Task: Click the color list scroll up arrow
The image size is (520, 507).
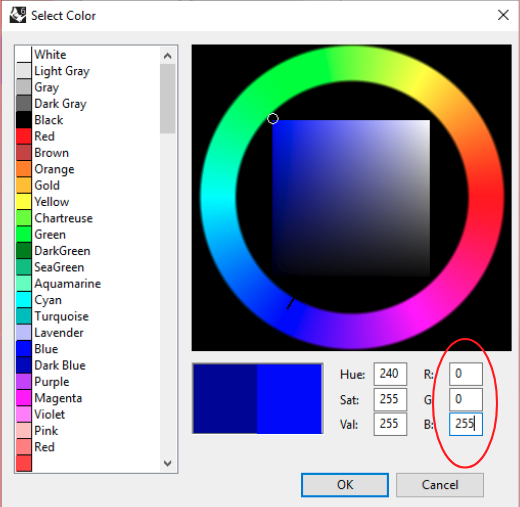Action: (168, 56)
